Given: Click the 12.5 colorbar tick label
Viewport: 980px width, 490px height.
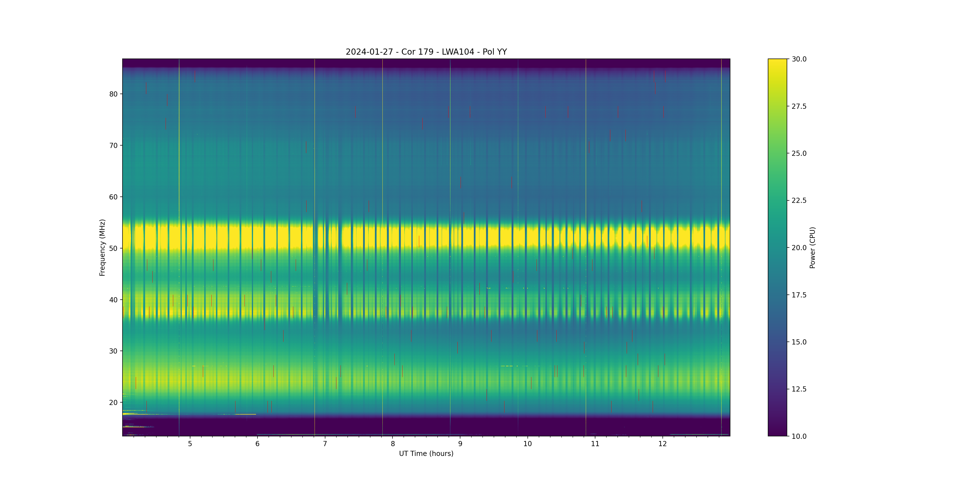Looking at the screenshot, I should (799, 389).
